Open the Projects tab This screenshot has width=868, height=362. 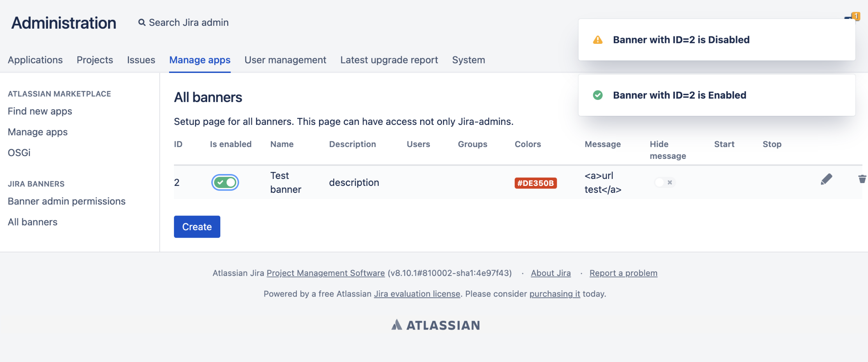(95, 60)
